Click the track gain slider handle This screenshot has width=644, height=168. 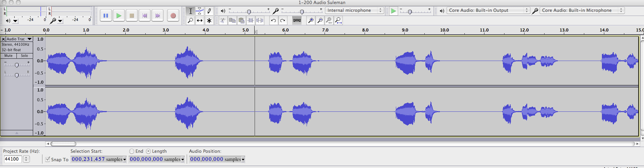pyautogui.click(x=17, y=65)
